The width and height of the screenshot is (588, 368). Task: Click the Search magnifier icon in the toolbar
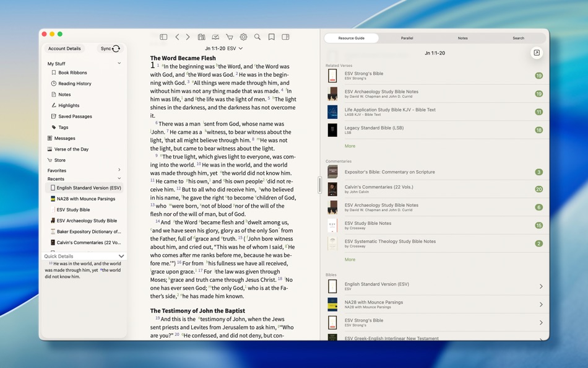point(257,37)
